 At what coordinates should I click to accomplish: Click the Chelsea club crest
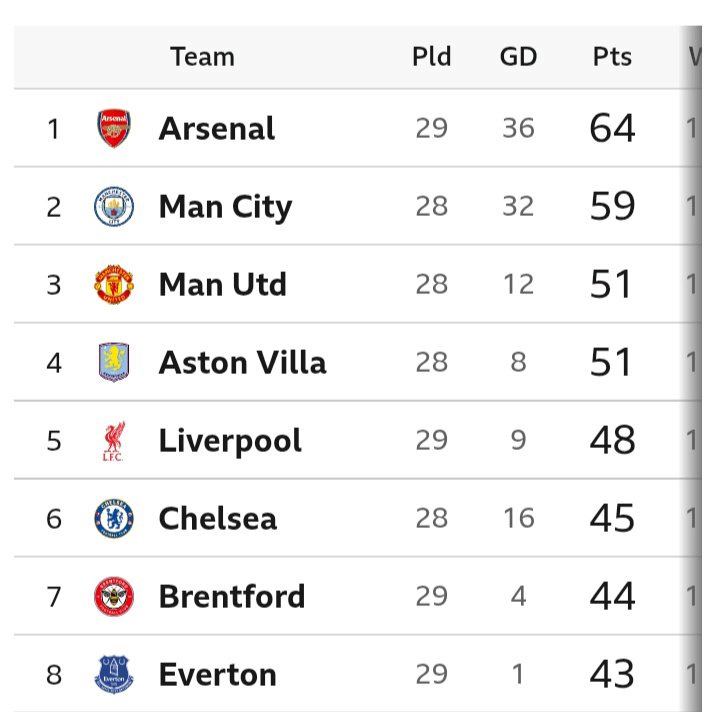(113, 519)
